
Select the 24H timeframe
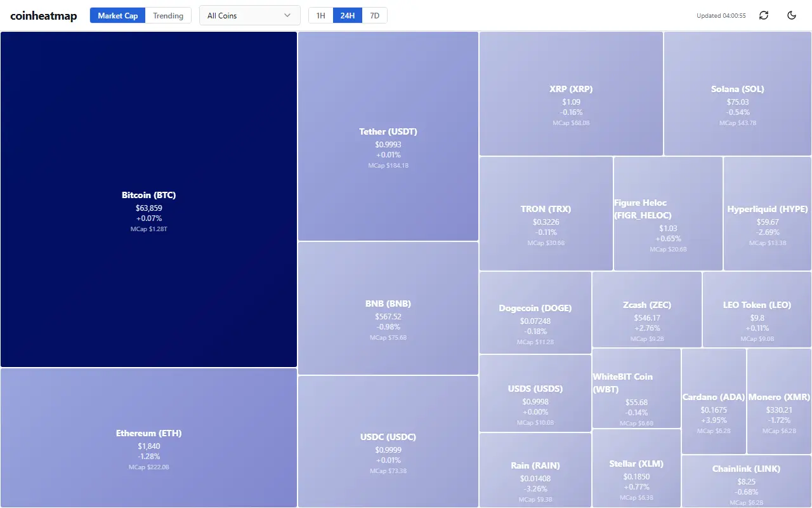348,15
